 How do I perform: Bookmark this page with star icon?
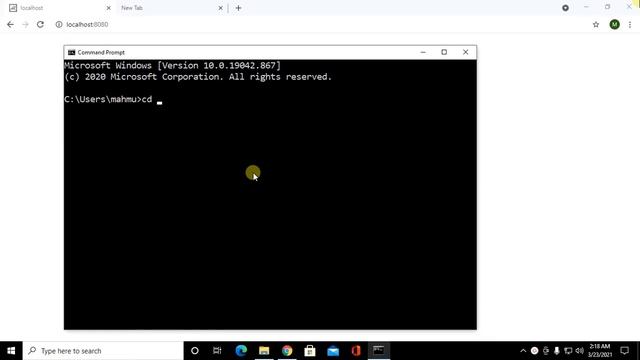click(596, 24)
